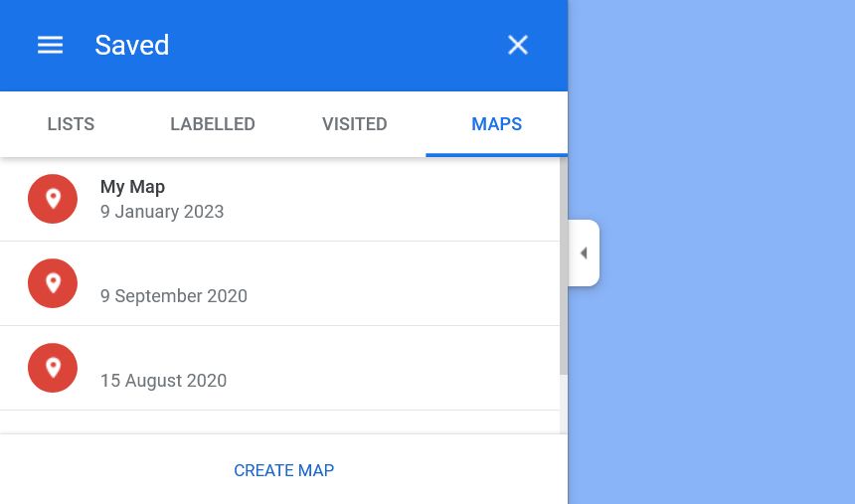
Task: Click the maps list scrollbar thumb
Action: point(564,263)
